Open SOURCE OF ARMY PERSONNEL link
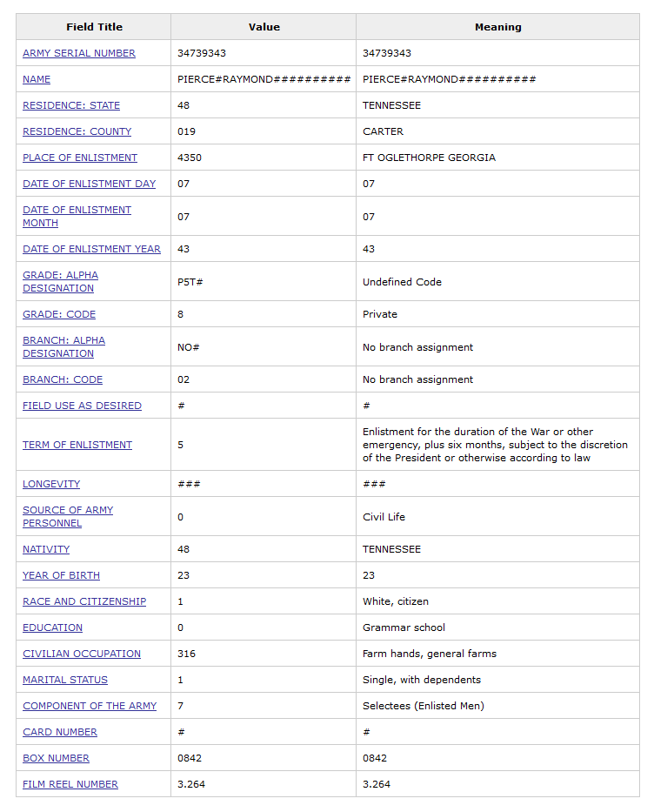 (68, 510)
